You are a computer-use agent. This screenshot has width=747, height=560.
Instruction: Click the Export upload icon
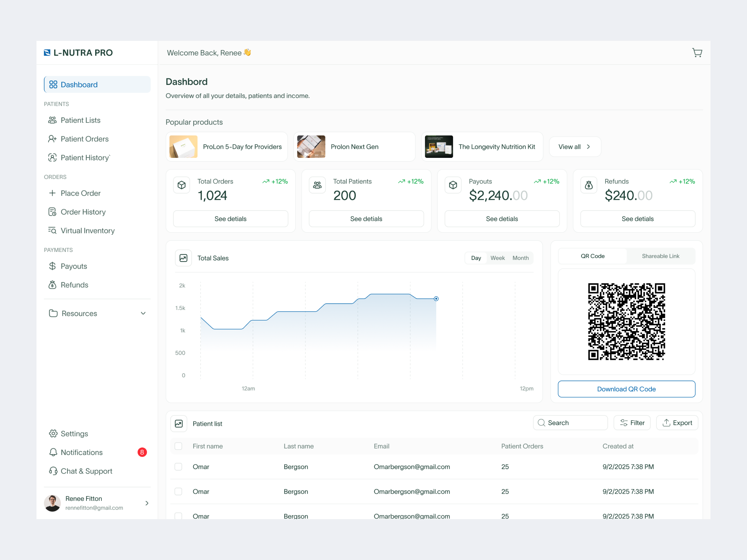[x=666, y=423]
